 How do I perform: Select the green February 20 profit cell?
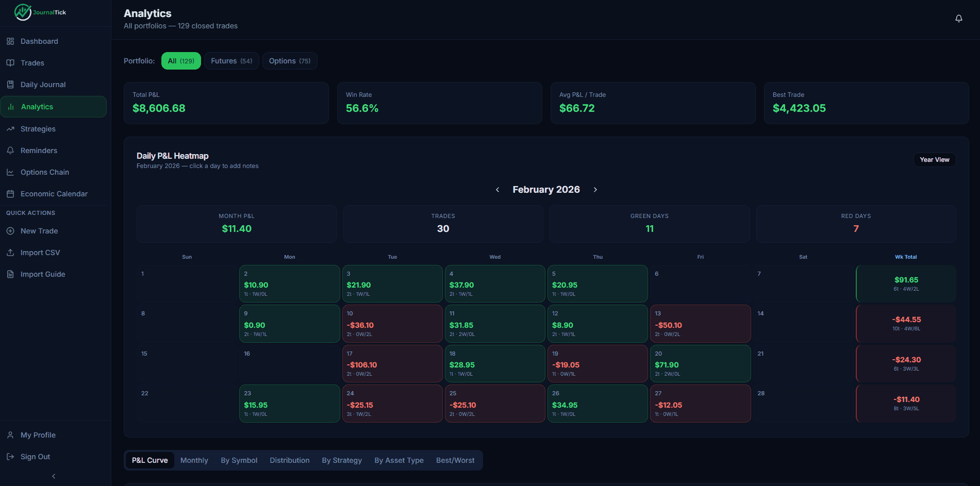point(700,363)
